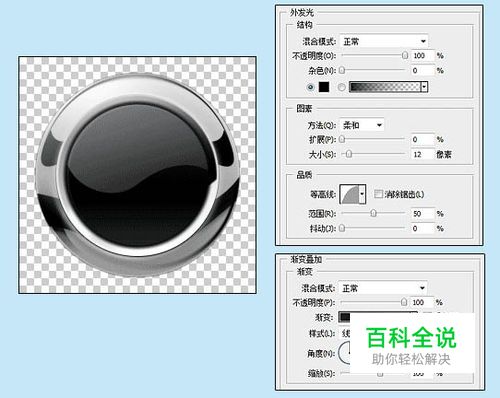The width and height of the screenshot is (500, 398).
Task: Click the outer glow 不透明度 value field
Action: (x=422, y=56)
